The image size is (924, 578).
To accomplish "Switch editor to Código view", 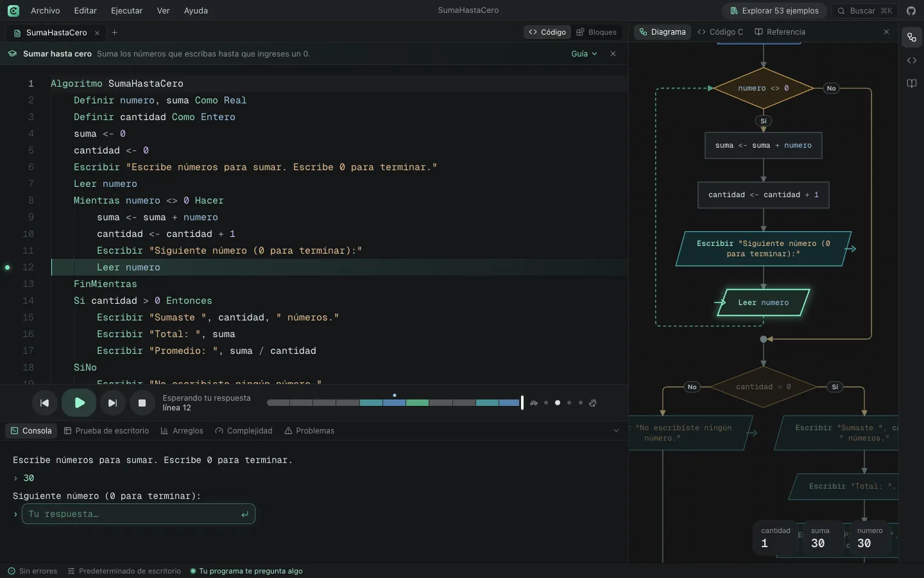I will click(547, 32).
